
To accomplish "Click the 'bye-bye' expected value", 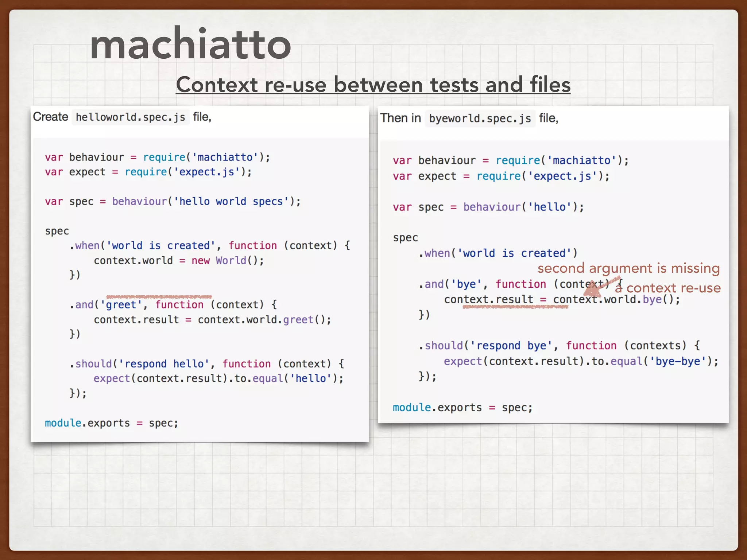I will (678, 361).
